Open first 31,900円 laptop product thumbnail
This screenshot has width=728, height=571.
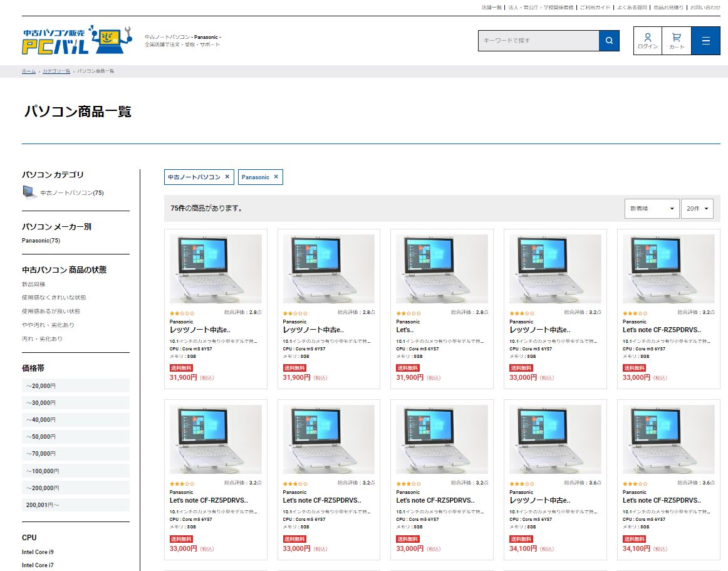click(216, 268)
